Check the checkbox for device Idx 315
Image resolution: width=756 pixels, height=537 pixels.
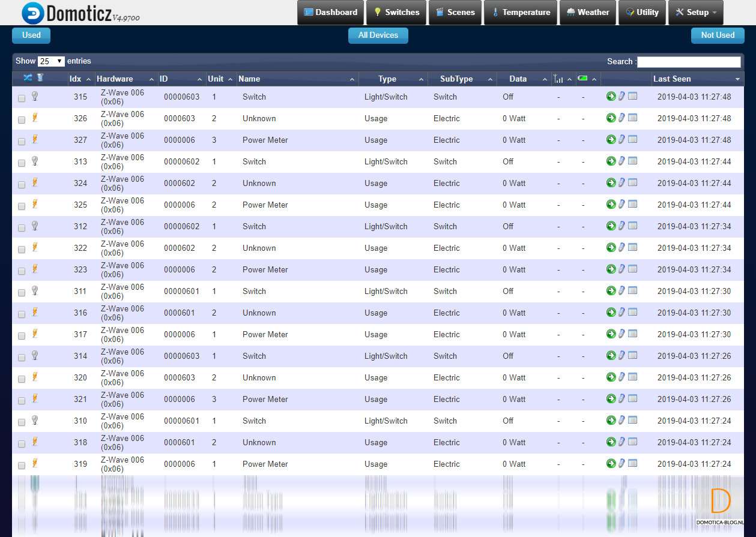pyautogui.click(x=22, y=98)
